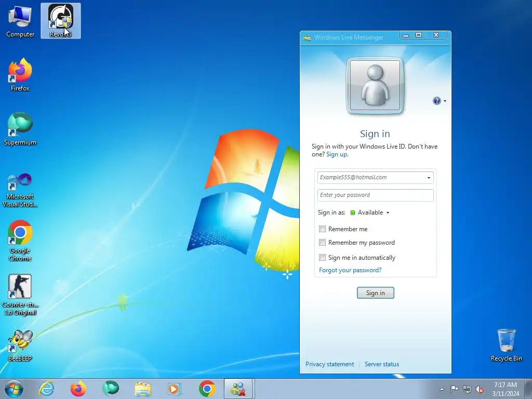Open the Windows Start menu orb

tap(14, 389)
